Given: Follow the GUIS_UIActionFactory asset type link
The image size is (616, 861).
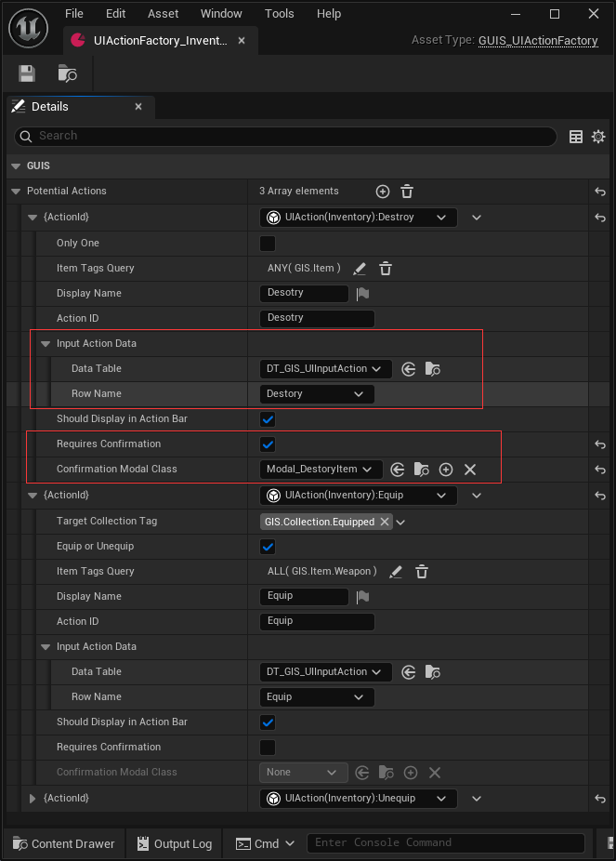Looking at the screenshot, I should click(x=538, y=41).
